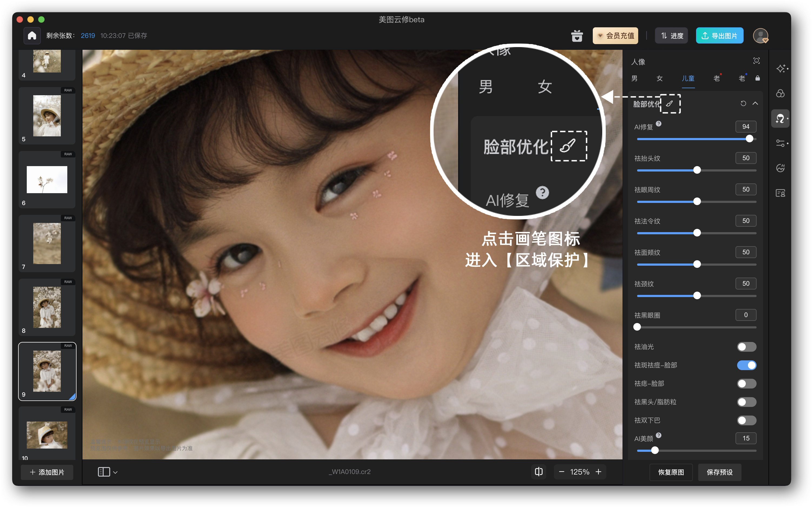
Task: Click the 恢复原图 button
Action: pyautogui.click(x=671, y=472)
